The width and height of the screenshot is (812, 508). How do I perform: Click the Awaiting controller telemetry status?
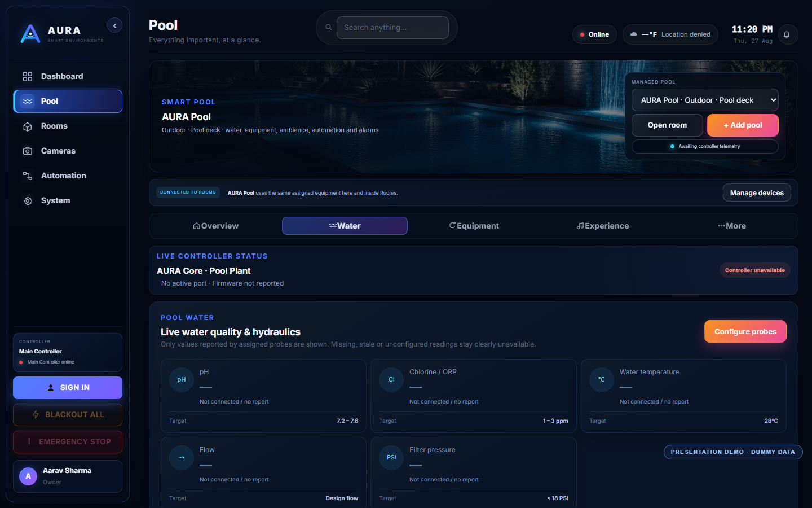coord(705,147)
